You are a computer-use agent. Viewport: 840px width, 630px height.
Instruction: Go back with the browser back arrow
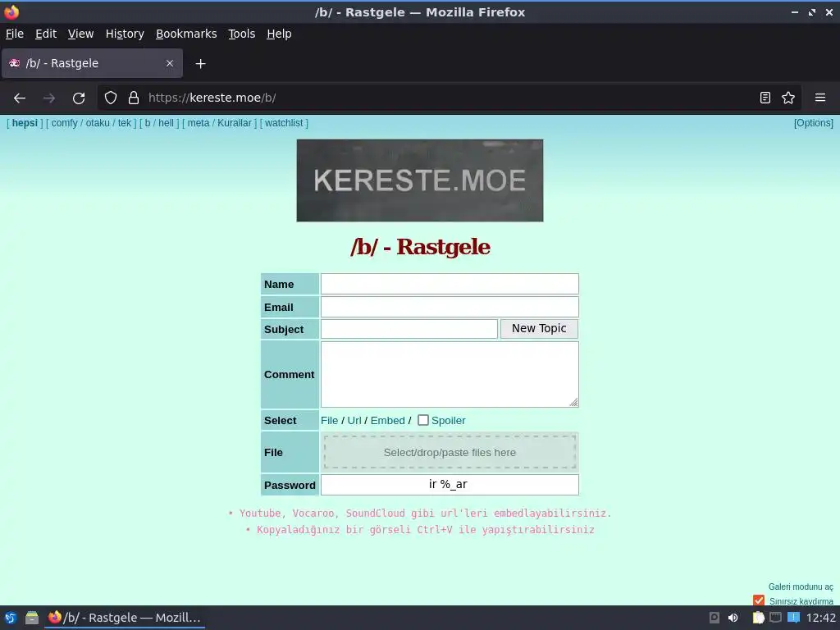(x=20, y=98)
